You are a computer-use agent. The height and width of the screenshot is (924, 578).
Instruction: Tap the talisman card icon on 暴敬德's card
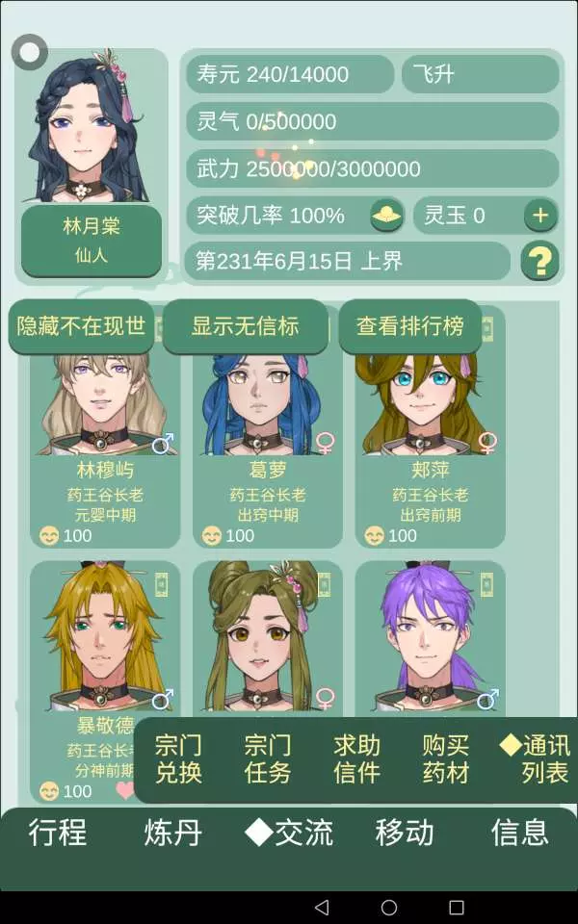[x=161, y=584]
